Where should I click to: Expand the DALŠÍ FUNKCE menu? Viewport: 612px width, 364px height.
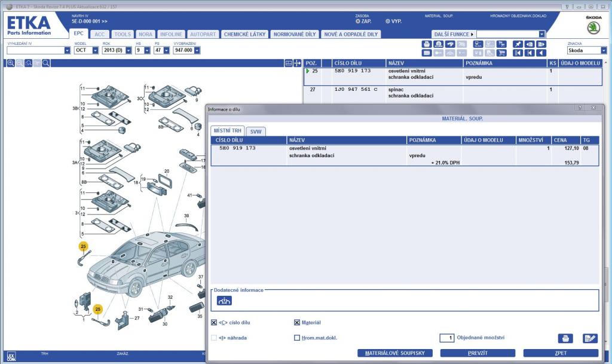click(x=454, y=34)
